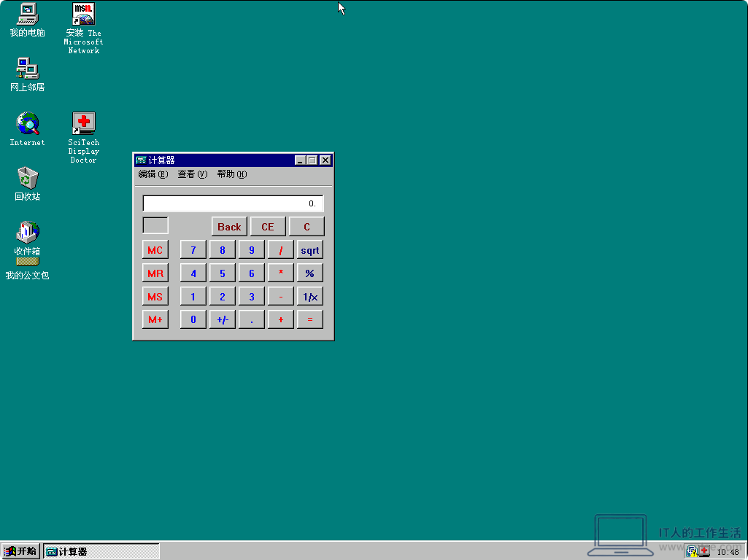The width and height of the screenshot is (748, 560).
Task: Minimize the Calculator window
Action: pos(300,160)
